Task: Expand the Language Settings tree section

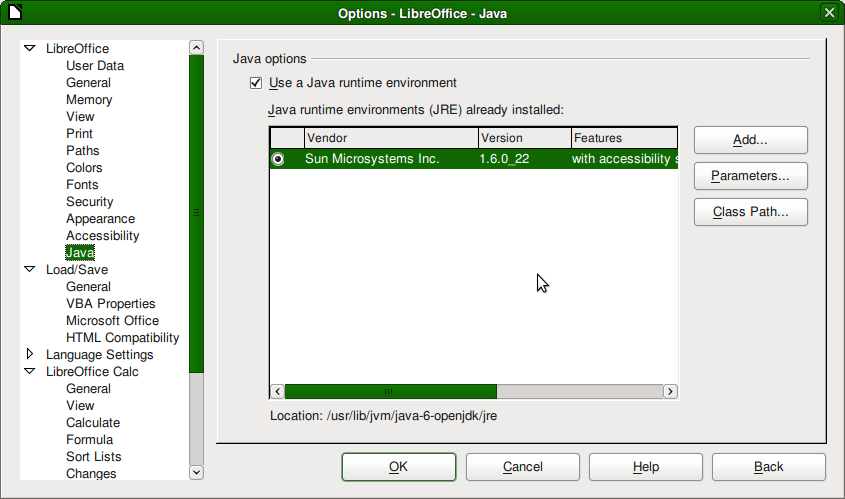Action: point(30,354)
